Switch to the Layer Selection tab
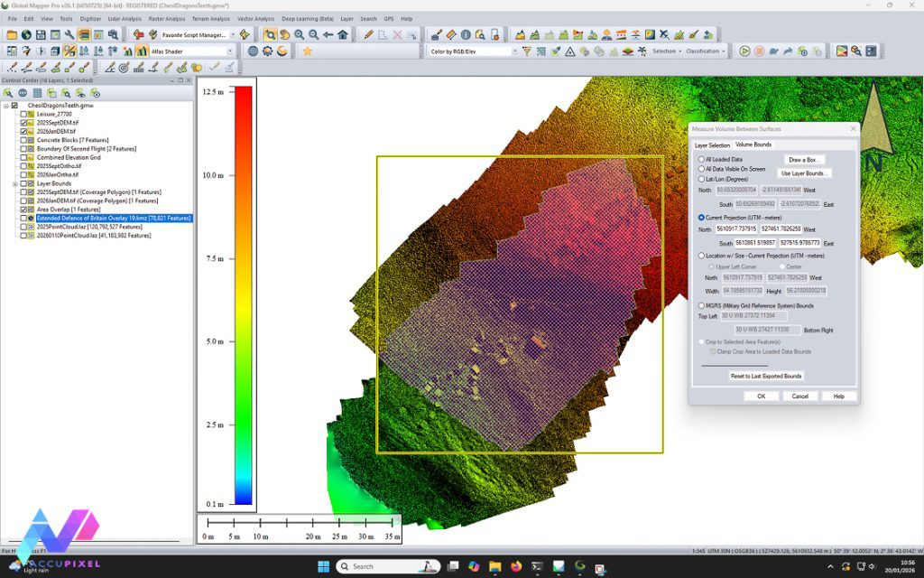Image resolution: width=924 pixels, height=578 pixels. (712, 144)
